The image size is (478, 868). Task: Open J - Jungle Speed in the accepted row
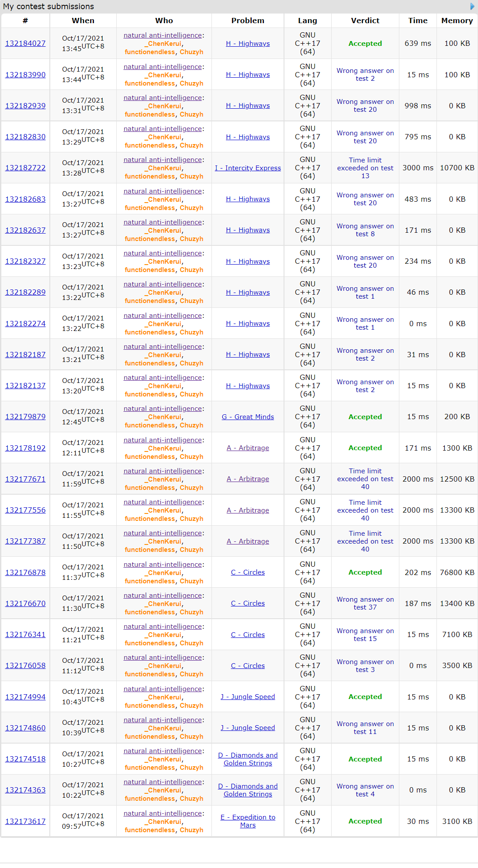point(248,697)
